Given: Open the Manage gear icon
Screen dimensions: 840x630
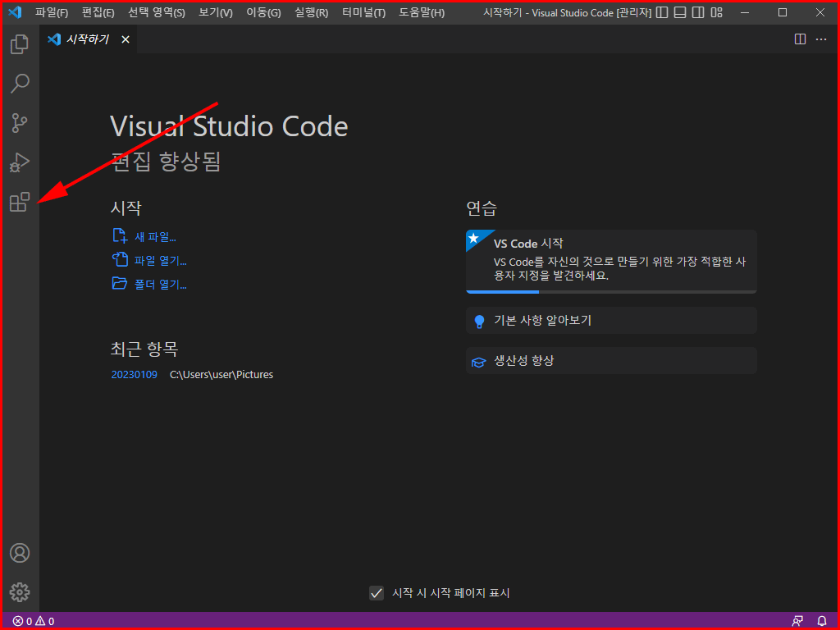Looking at the screenshot, I should pos(20,592).
